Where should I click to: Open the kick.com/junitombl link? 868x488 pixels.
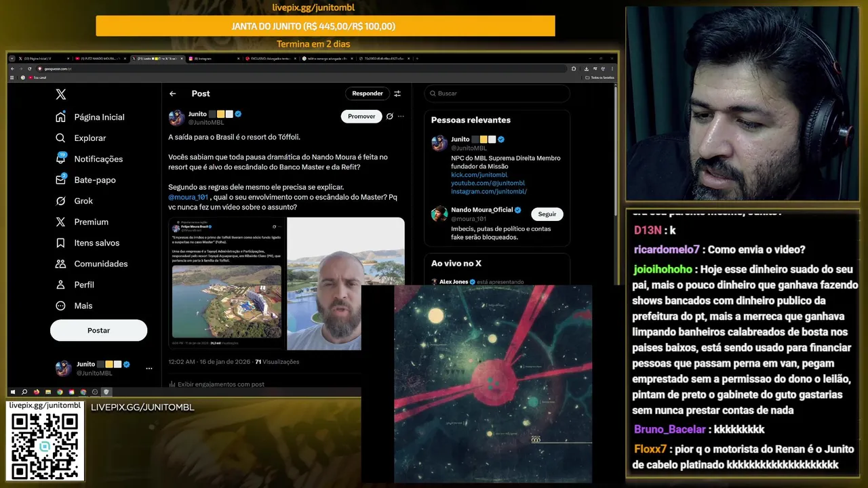click(479, 175)
